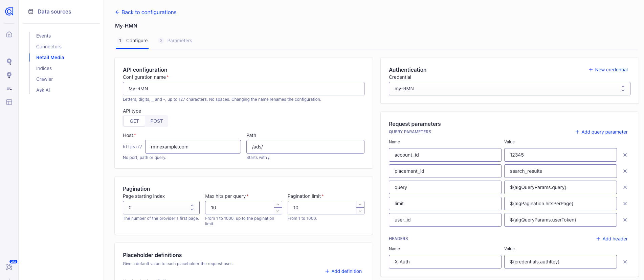Click Add definition
The image size is (644, 280).
point(343,271)
